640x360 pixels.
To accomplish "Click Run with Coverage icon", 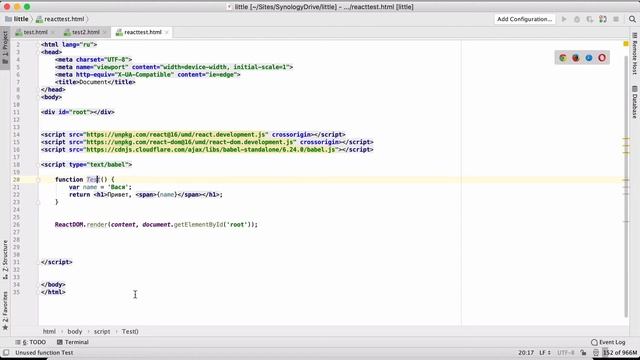I will tap(590, 19).
